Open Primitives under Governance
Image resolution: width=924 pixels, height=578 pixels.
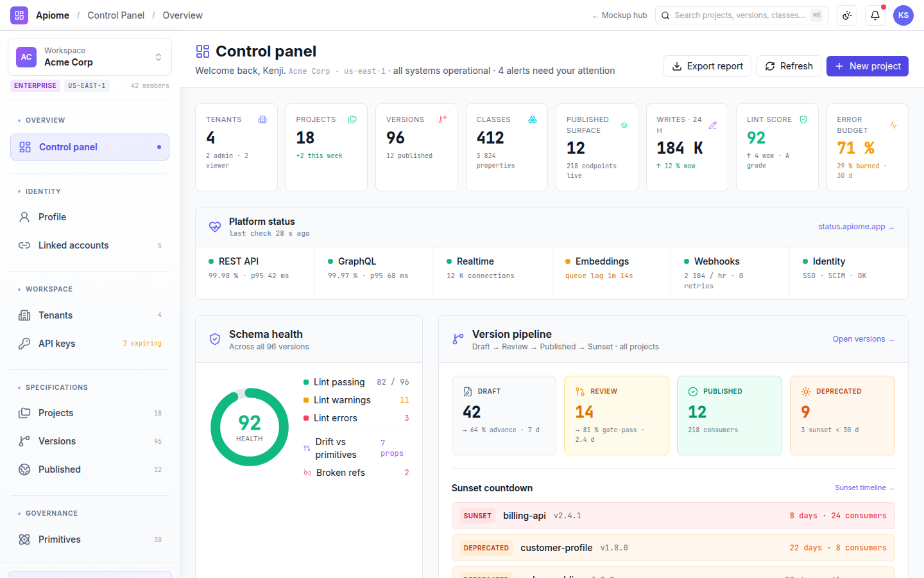(90, 539)
